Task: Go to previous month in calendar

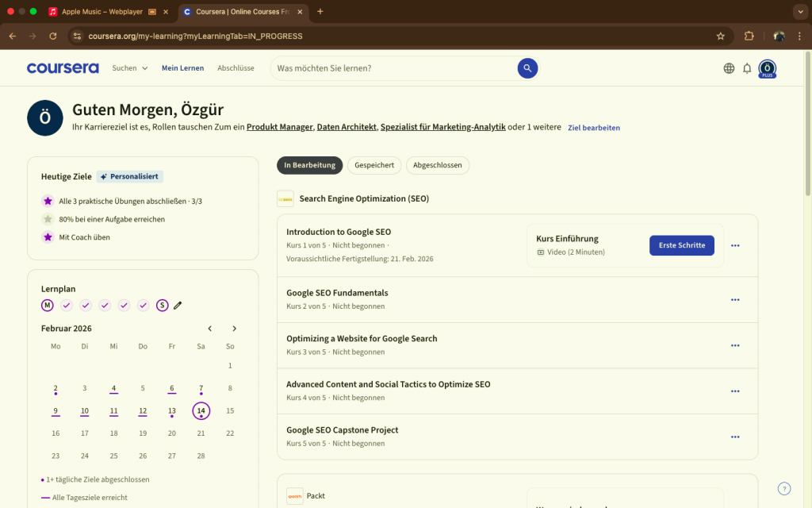Action: (x=210, y=329)
